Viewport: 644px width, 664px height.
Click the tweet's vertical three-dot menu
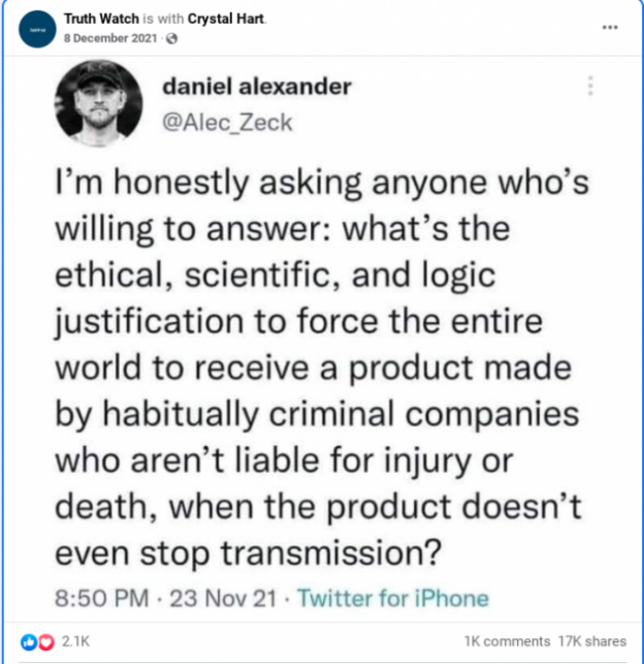point(590,85)
